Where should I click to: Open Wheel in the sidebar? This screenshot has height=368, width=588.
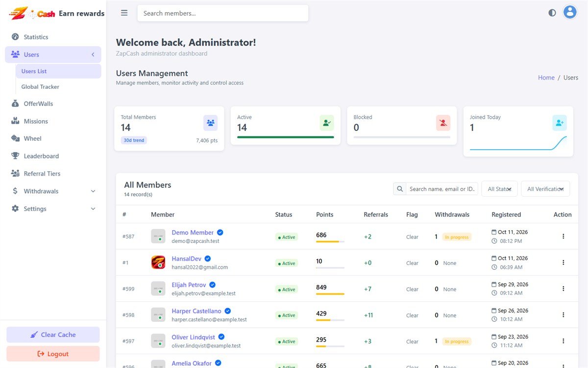[x=53, y=138]
